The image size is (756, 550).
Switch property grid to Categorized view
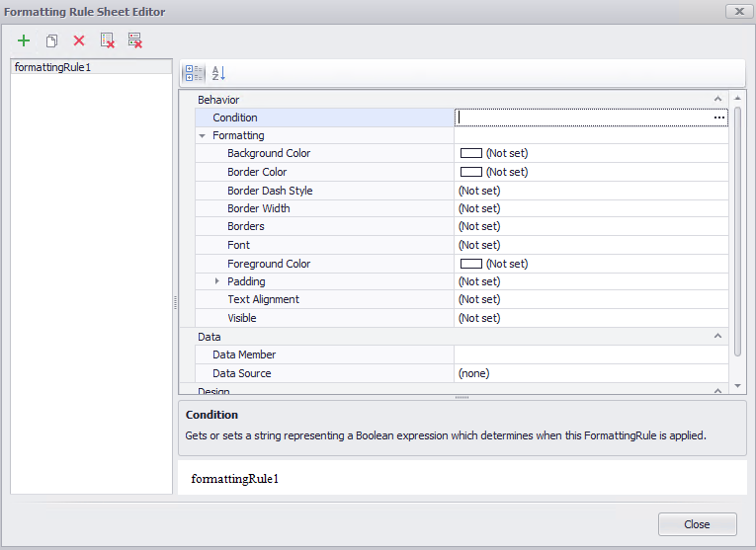(194, 73)
